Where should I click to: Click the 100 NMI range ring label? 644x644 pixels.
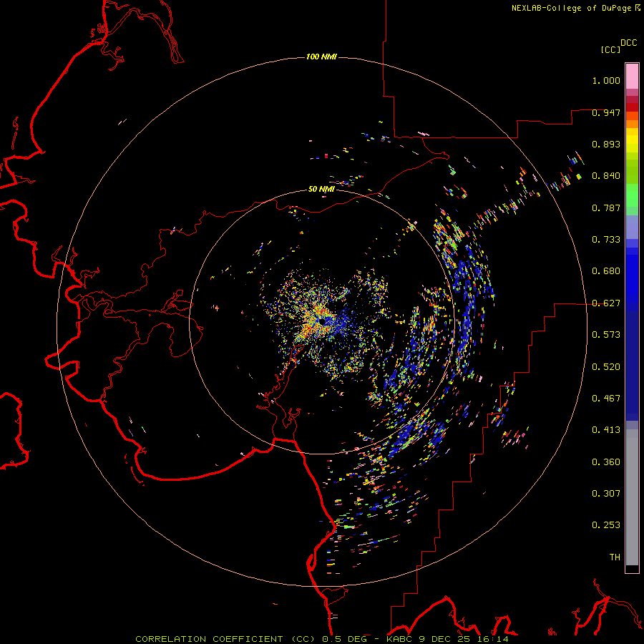tap(321, 57)
